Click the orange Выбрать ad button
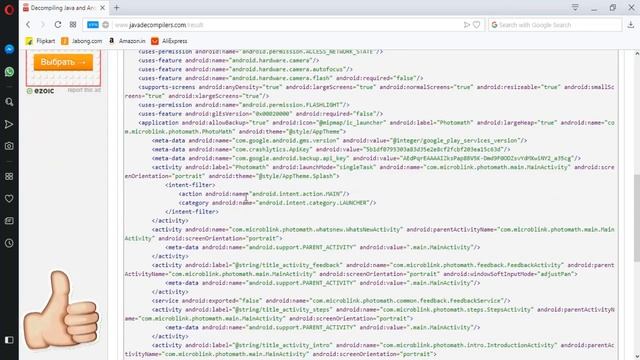Screen dimensions: 640x360 63,62
